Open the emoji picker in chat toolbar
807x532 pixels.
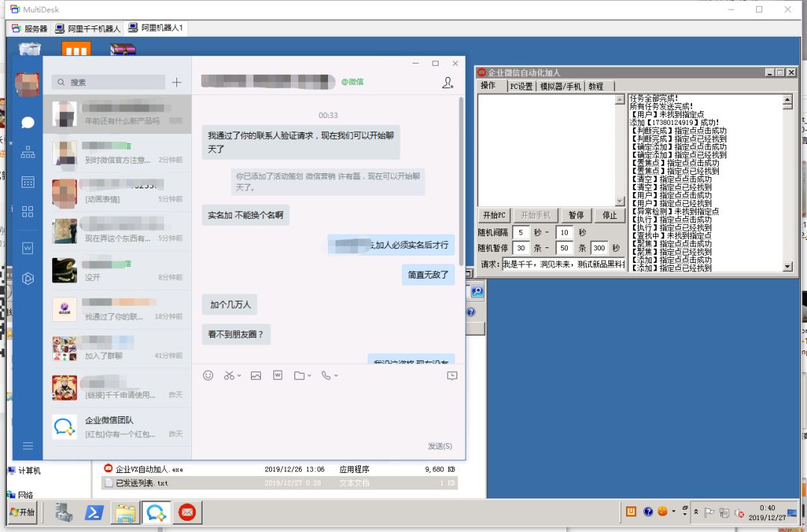(x=208, y=376)
